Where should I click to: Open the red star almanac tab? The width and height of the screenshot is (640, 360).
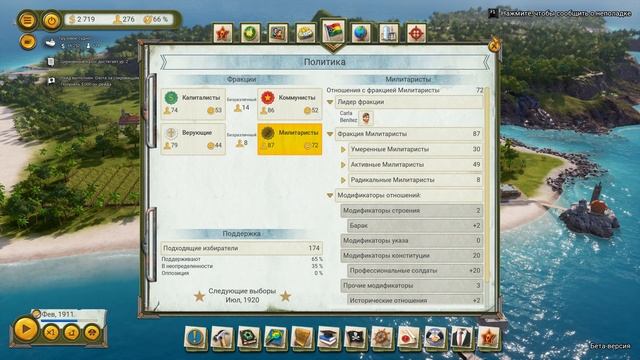(223, 33)
